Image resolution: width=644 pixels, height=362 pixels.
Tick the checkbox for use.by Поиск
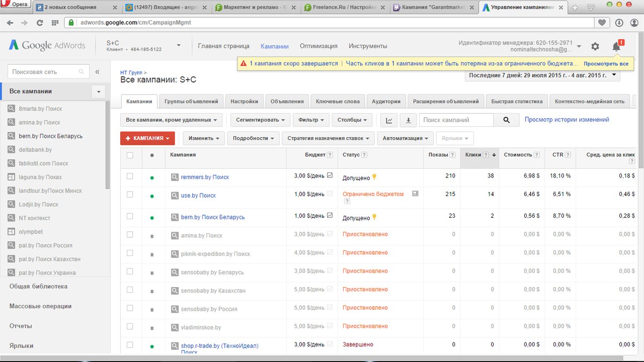130,195
